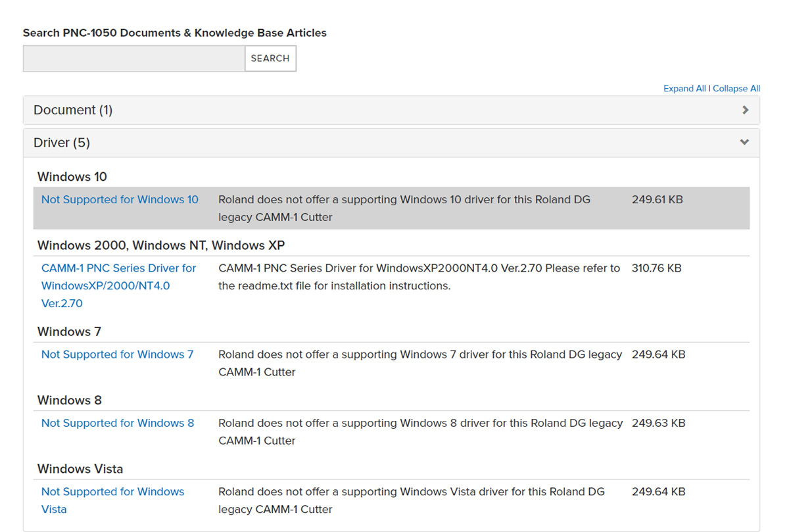Open Not Supported for Windows Vista link
This screenshot has height=532, width=789.
(x=112, y=500)
